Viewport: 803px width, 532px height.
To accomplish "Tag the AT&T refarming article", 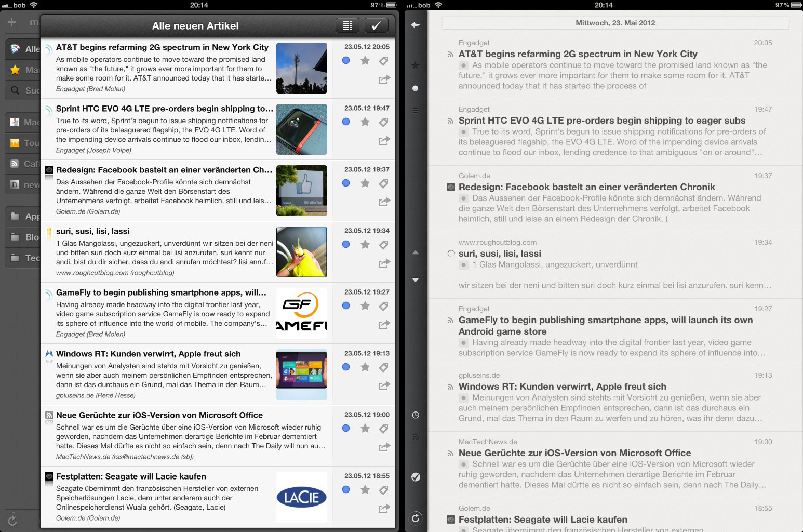I will pyautogui.click(x=384, y=61).
